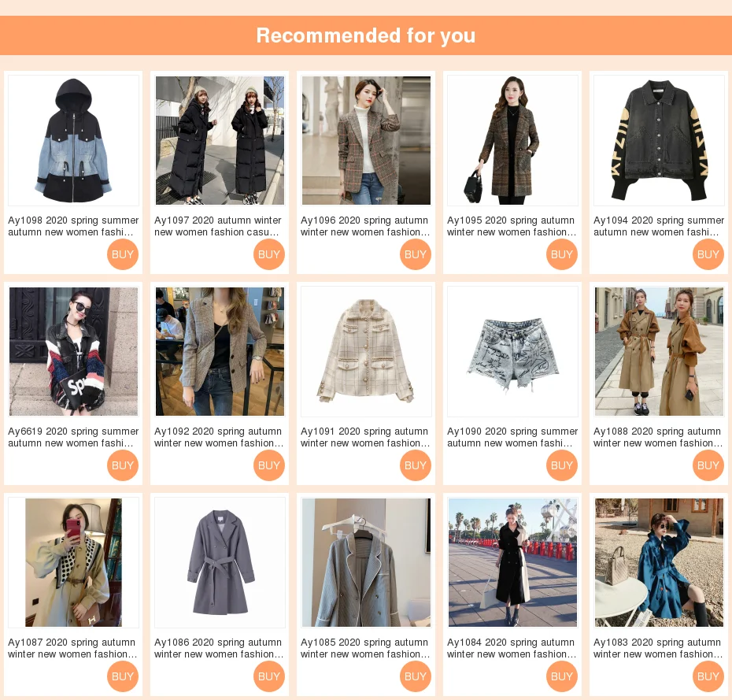The image size is (732, 700).
Task: View the Ay1095 plaid long coat image
Action: click(x=512, y=141)
